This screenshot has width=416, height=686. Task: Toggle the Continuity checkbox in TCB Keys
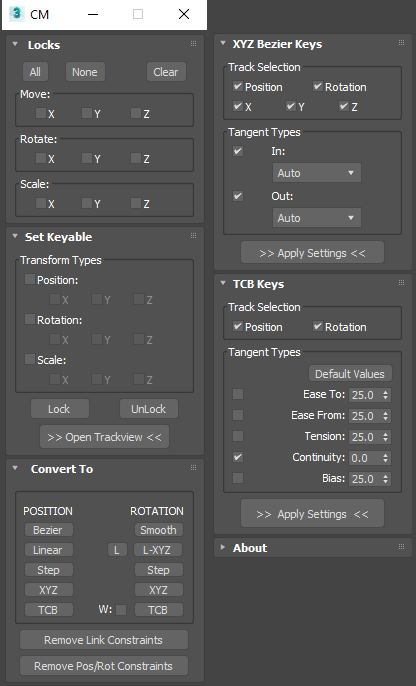238,457
